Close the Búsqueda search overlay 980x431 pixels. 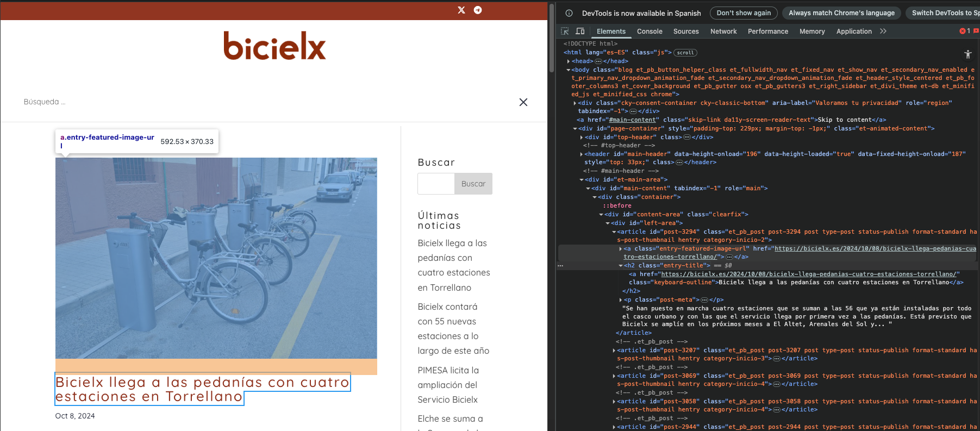point(523,102)
